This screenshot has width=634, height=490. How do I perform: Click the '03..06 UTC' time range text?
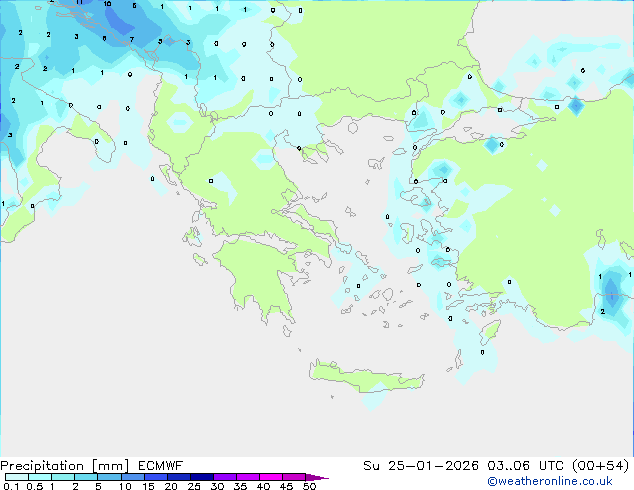coord(525,466)
